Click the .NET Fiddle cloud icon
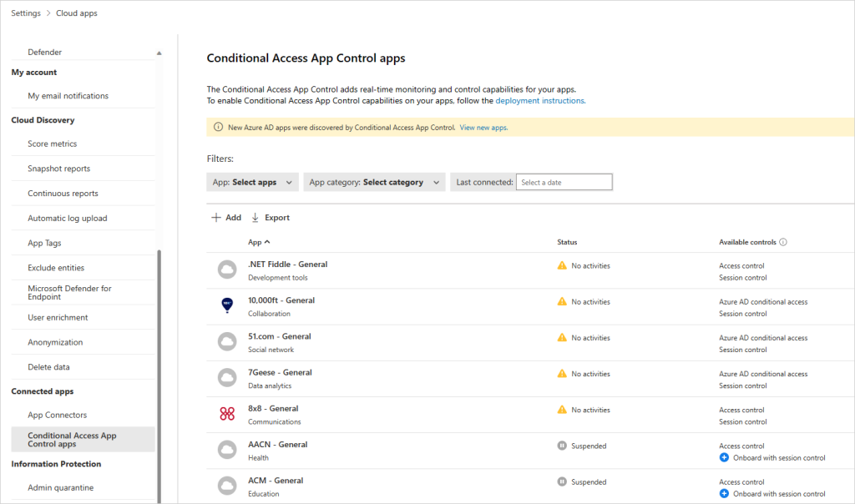The width and height of the screenshot is (855, 504). pyautogui.click(x=226, y=270)
